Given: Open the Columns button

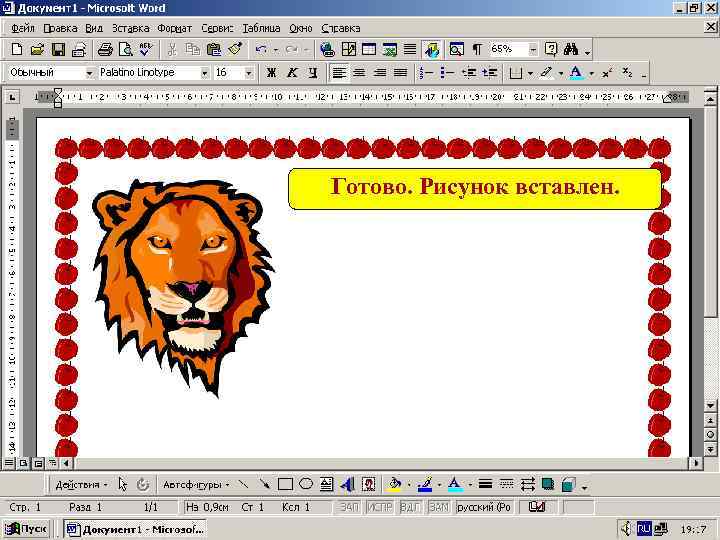Looking at the screenshot, I should 410,49.
